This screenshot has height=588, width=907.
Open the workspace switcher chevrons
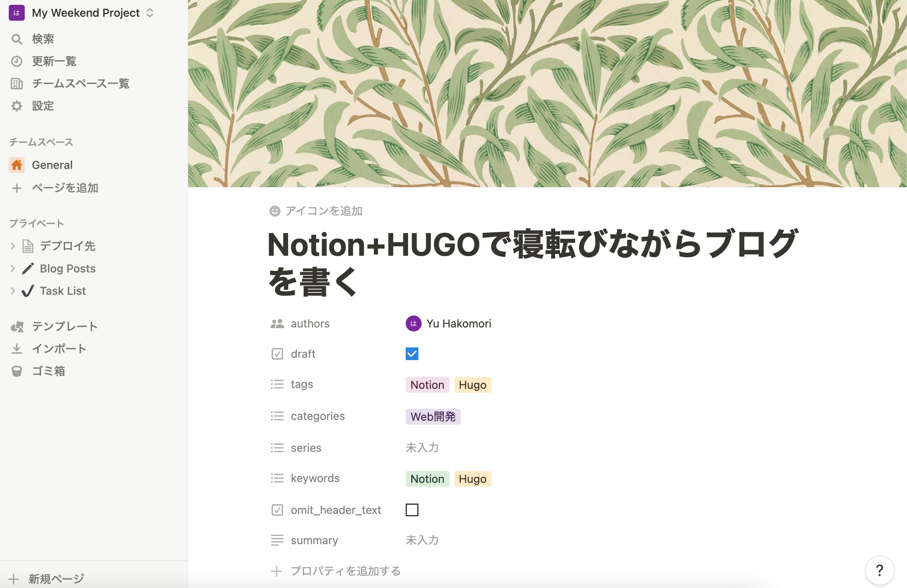click(x=150, y=13)
